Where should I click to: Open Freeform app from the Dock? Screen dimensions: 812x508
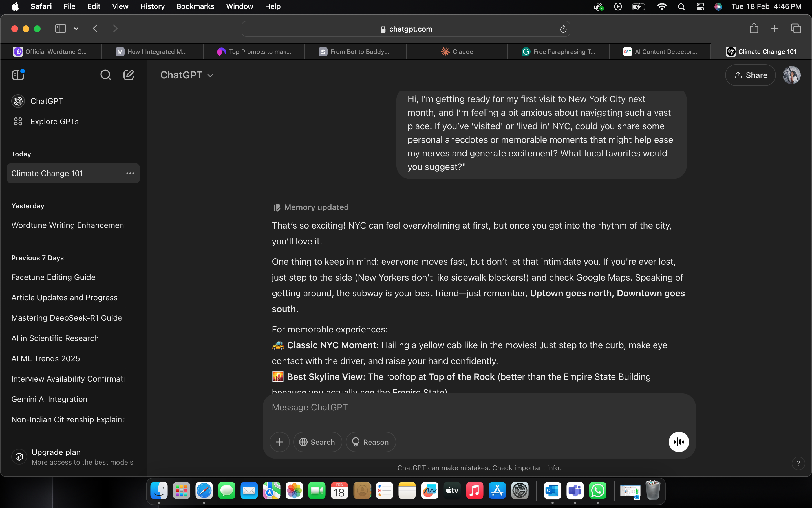coord(429,491)
